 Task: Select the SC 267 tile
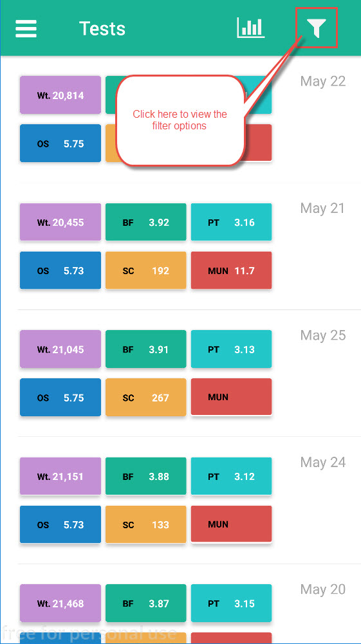(146, 398)
